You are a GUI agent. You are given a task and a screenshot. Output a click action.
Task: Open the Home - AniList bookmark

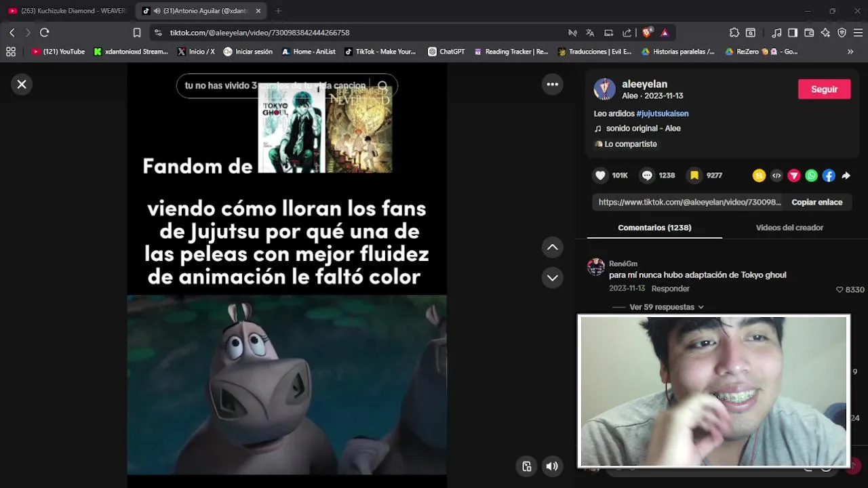309,52
